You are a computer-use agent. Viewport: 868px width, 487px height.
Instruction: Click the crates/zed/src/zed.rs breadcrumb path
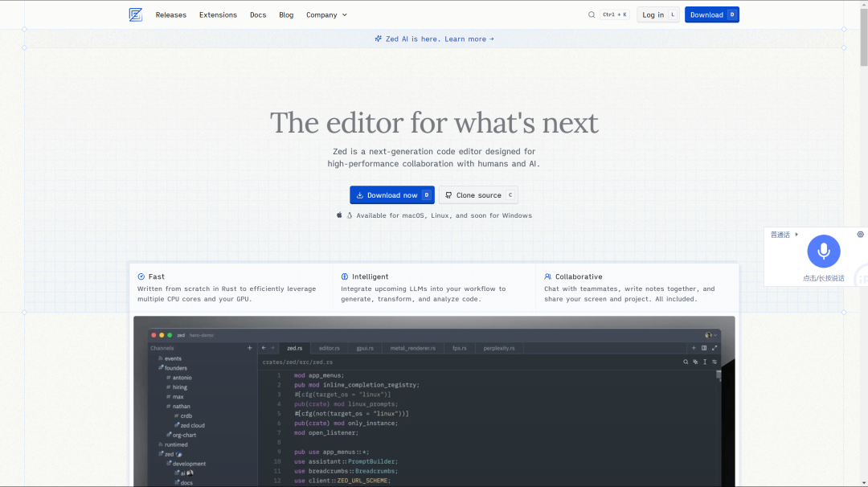[x=297, y=362]
